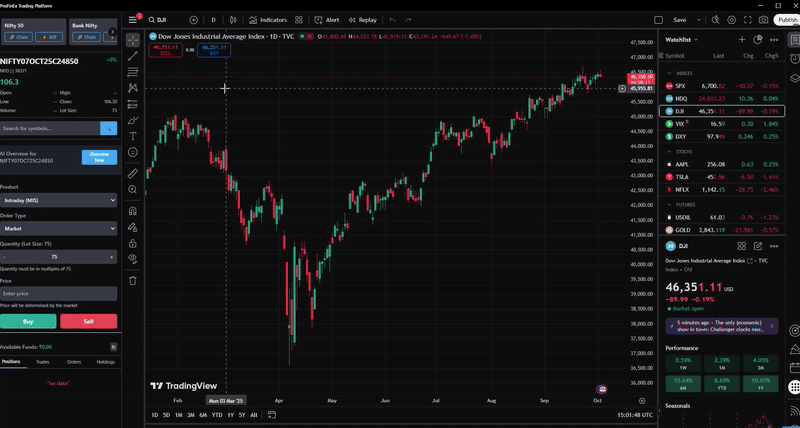The height and width of the screenshot is (428, 800).
Task: Open the Indicators dialog
Action: 268,20
